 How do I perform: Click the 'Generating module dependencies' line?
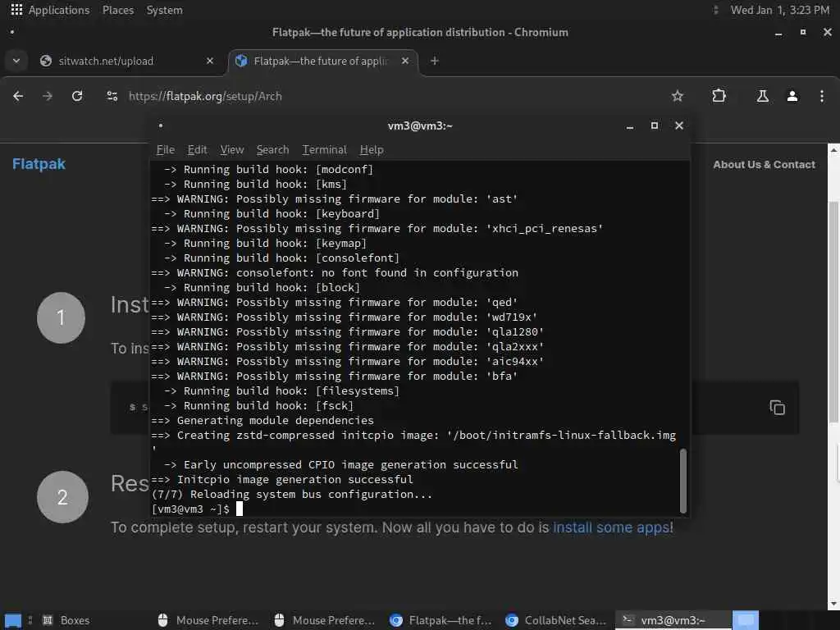(262, 421)
